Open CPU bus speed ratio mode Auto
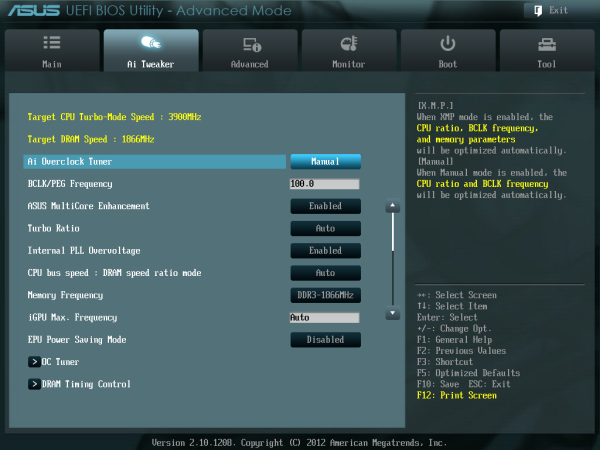This screenshot has width=600, height=450. click(325, 273)
